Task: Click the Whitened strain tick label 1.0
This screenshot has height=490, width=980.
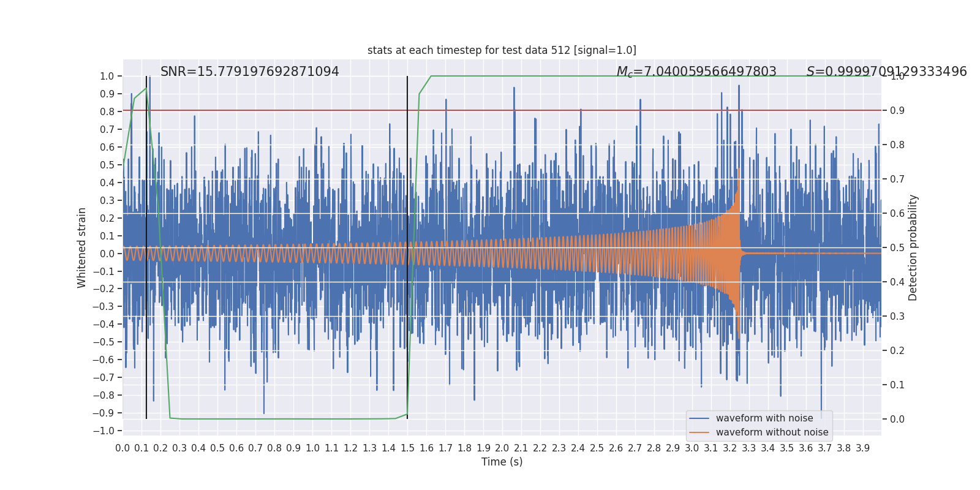Action: [107, 77]
